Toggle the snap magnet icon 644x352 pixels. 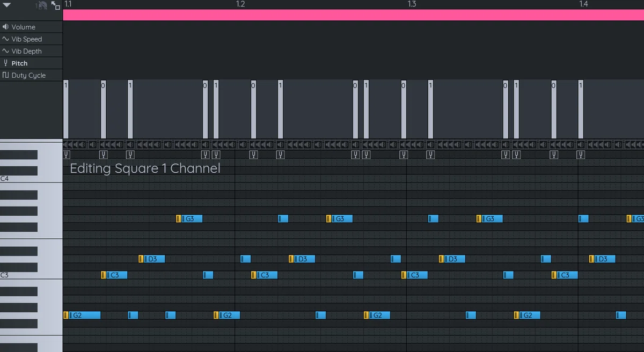(x=43, y=5)
